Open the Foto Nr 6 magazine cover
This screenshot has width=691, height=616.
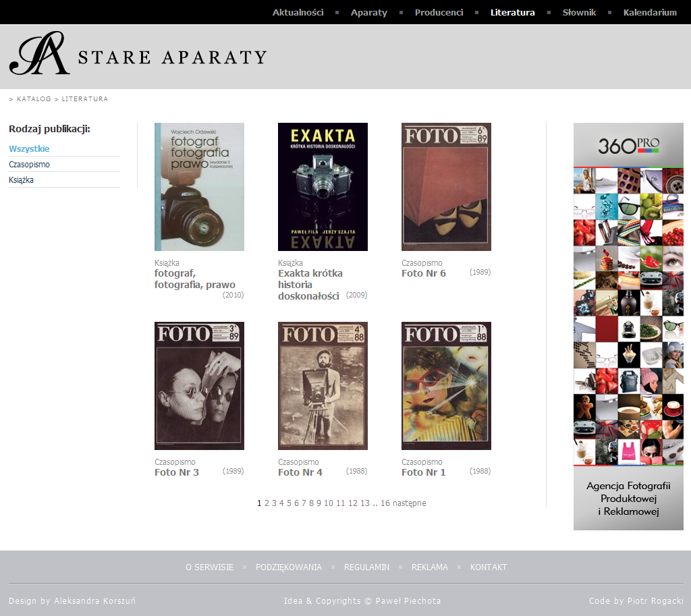click(446, 187)
